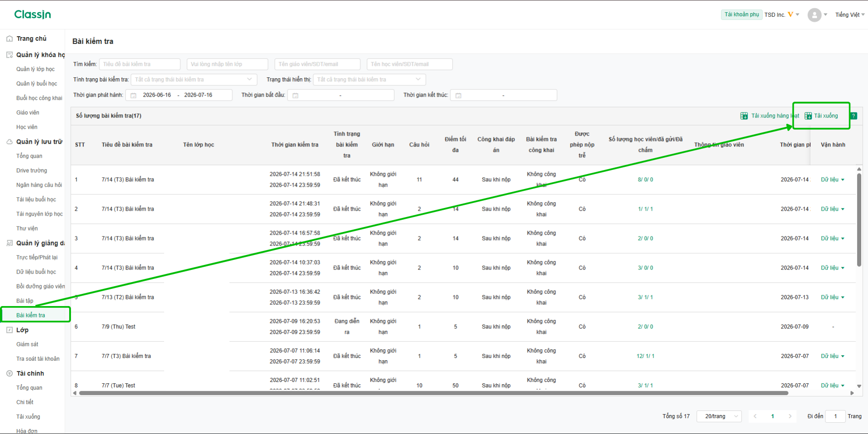
Task: Focus the Tiêu đề bài kiểm tra search field
Action: (140, 64)
